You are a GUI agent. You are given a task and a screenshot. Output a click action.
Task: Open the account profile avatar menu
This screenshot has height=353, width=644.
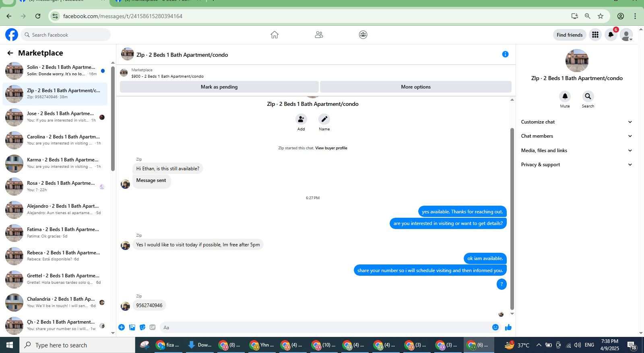click(x=626, y=35)
